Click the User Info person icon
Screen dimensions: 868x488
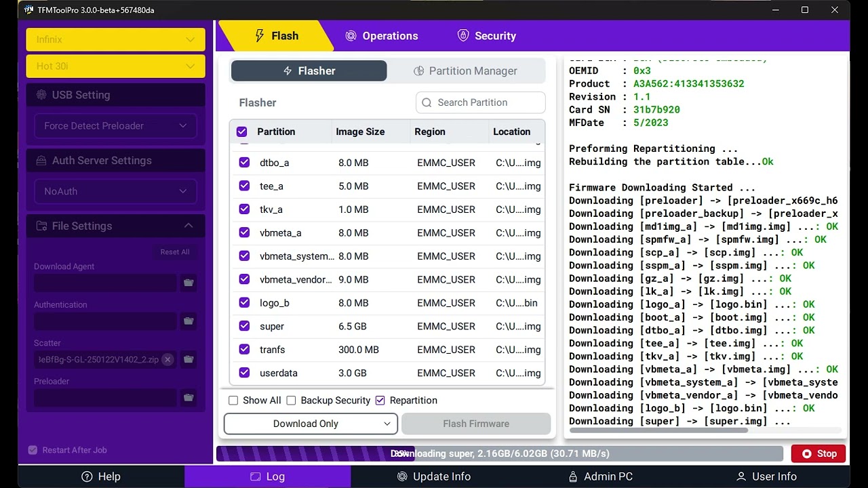pos(741,476)
